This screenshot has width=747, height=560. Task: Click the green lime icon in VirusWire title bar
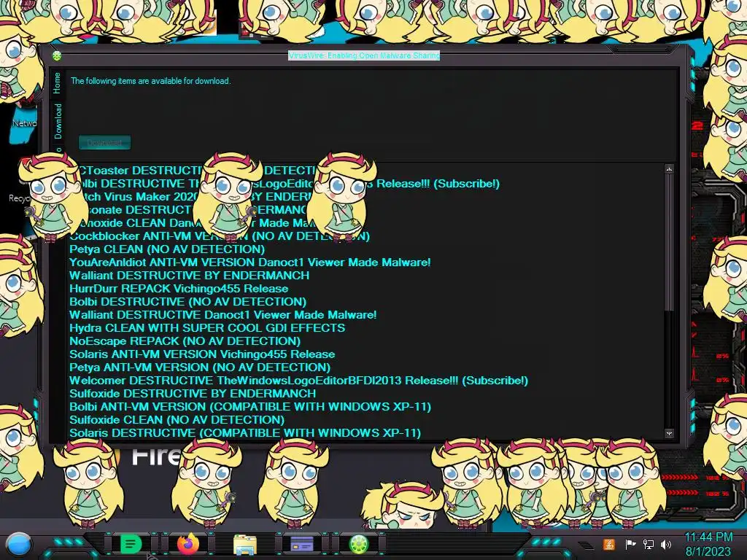[x=57, y=56]
